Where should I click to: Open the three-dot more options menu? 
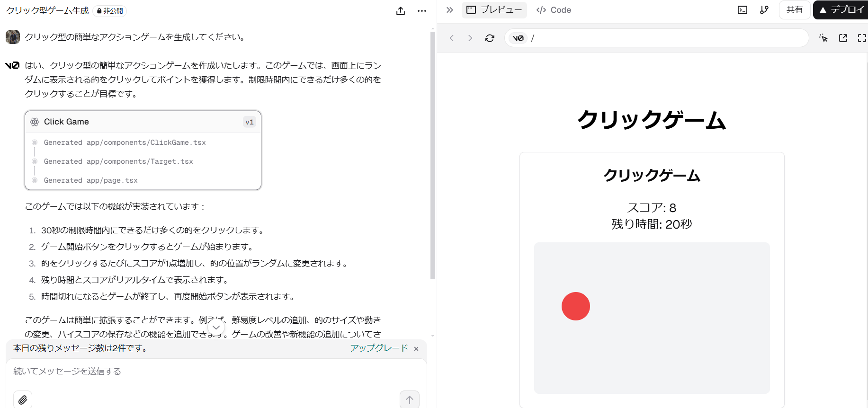coord(422,11)
